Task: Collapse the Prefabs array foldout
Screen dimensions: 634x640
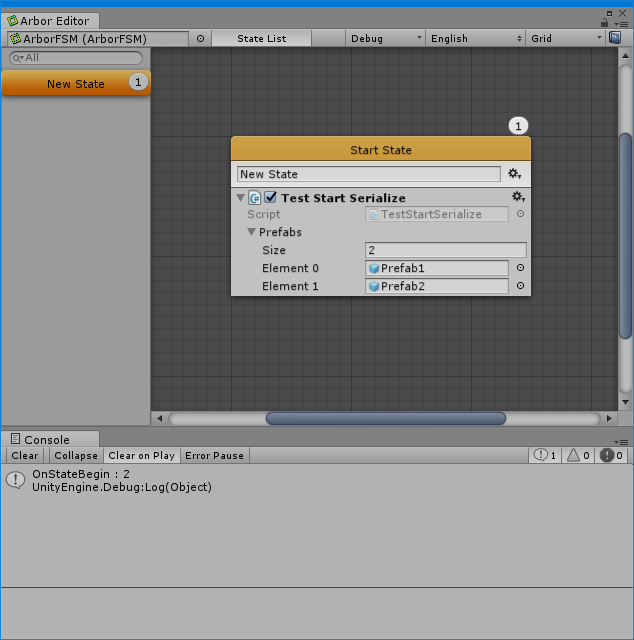Action: (x=252, y=232)
